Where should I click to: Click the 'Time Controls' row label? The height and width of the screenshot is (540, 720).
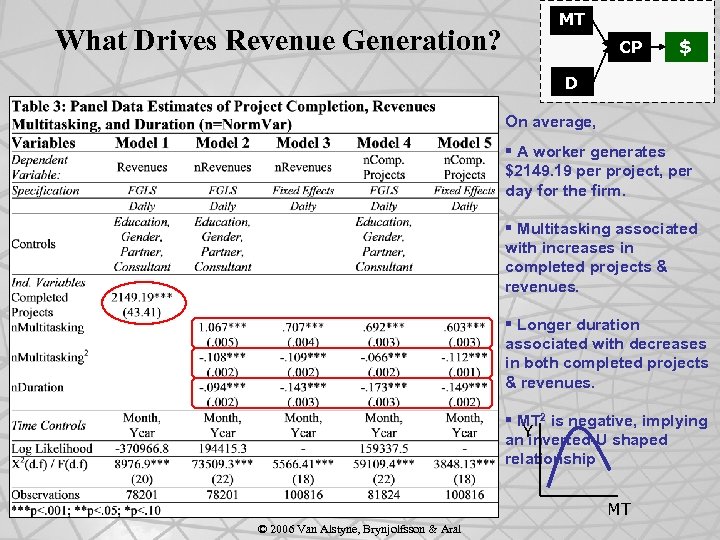tap(49, 426)
